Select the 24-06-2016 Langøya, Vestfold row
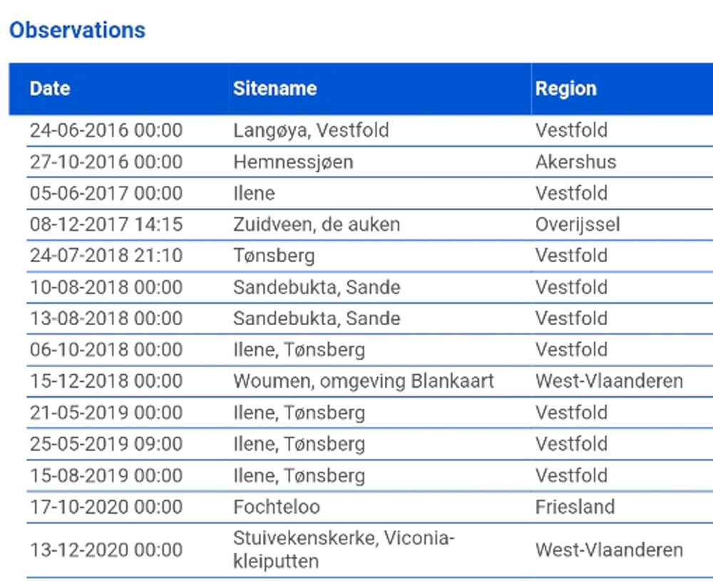This screenshot has width=713, height=588. click(369, 131)
